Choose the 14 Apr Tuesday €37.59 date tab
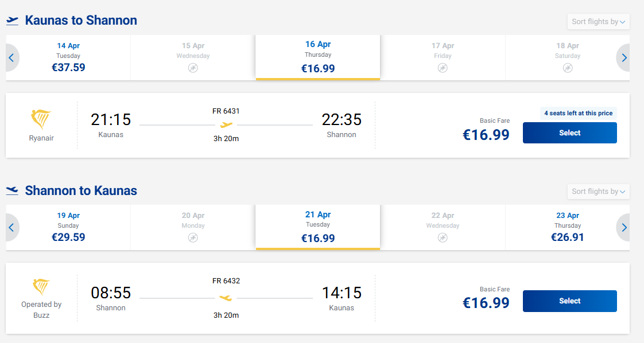The height and width of the screenshot is (343, 644). (x=68, y=57)
